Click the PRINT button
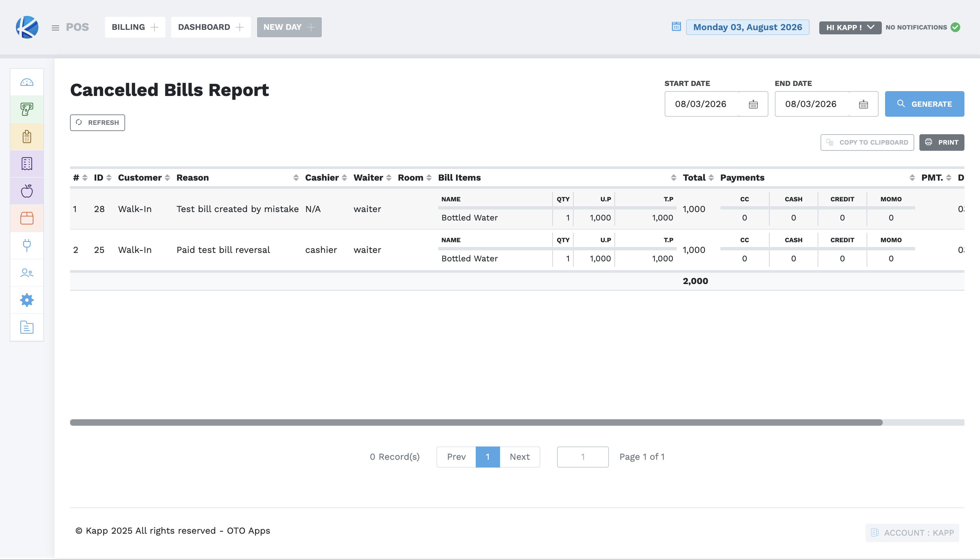980x559 pixels. 942,142
